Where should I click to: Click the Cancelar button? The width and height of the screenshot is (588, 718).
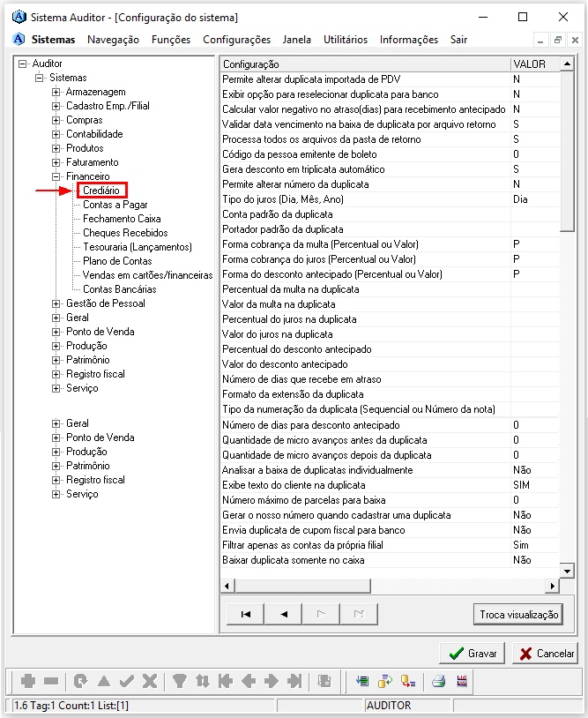(545, 654)
